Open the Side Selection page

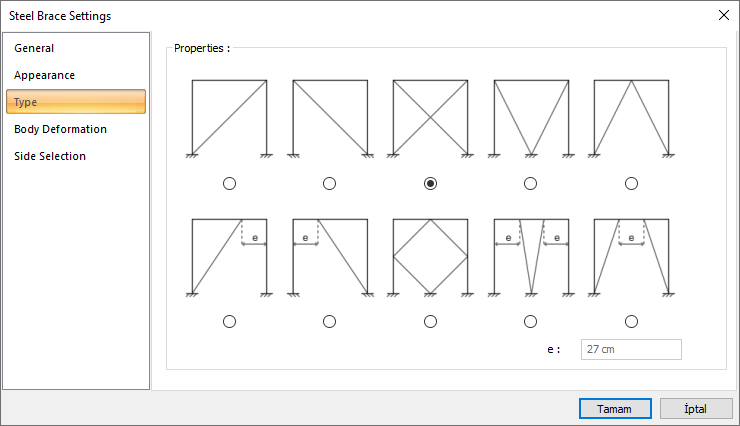tap(50, 156)
